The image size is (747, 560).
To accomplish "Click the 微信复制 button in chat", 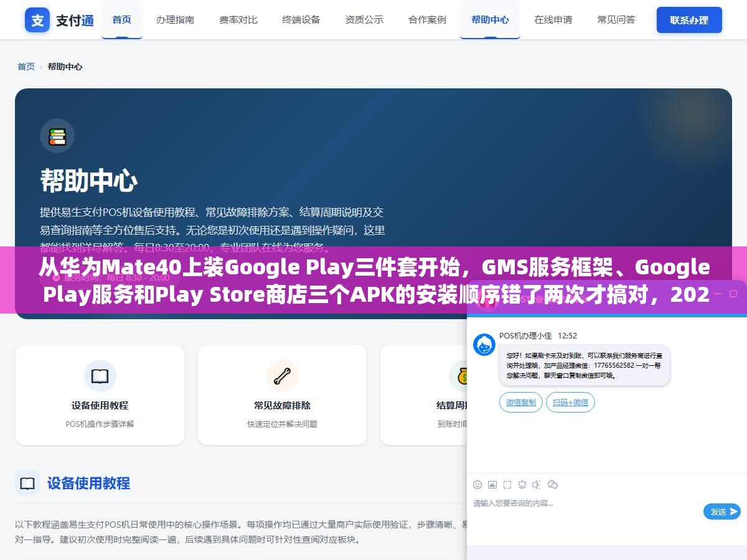I will coord(521,402).
